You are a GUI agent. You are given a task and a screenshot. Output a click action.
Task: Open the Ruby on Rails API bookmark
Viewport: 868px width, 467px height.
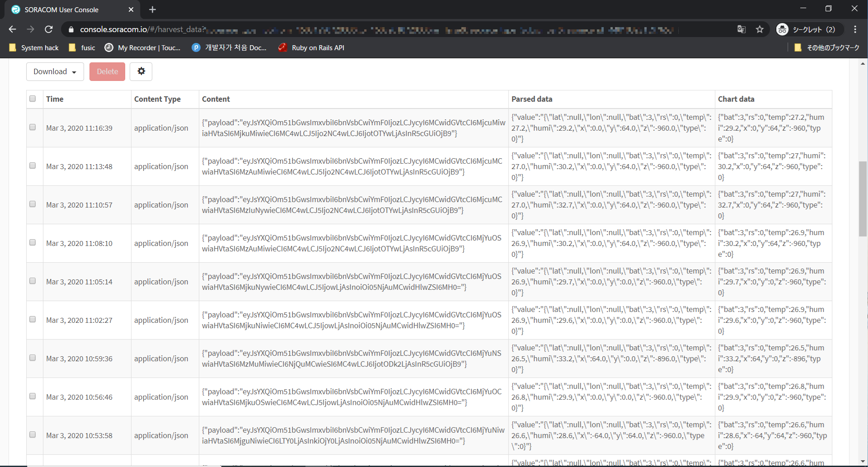[x=311, y=47]
